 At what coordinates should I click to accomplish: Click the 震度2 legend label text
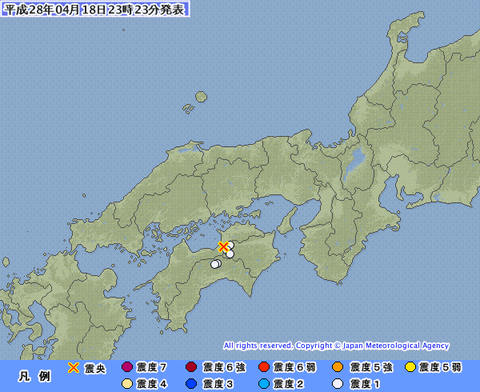289,384
